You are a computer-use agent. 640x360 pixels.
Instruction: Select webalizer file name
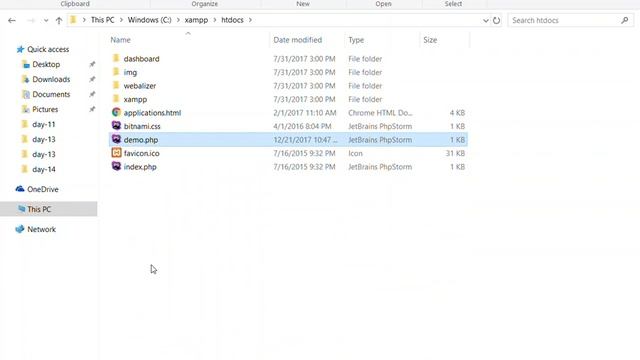(140, 86)
